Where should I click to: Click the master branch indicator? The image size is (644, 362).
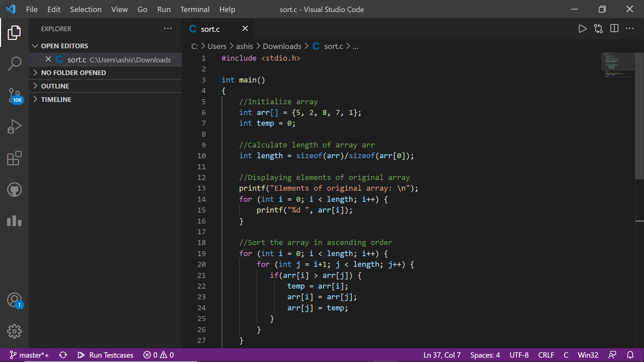click(30, 355)
